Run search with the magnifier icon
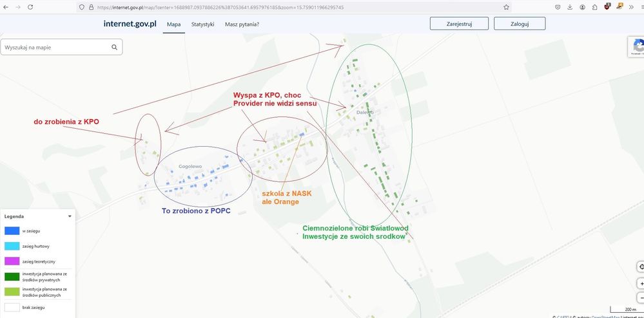Screen dimensions: 644x318 tap(115, 47)
